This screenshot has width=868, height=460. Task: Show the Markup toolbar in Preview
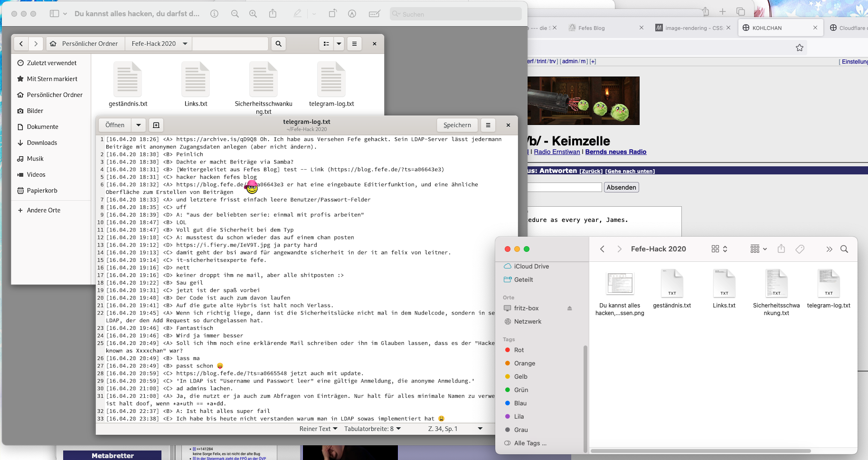tap(352, 14)
